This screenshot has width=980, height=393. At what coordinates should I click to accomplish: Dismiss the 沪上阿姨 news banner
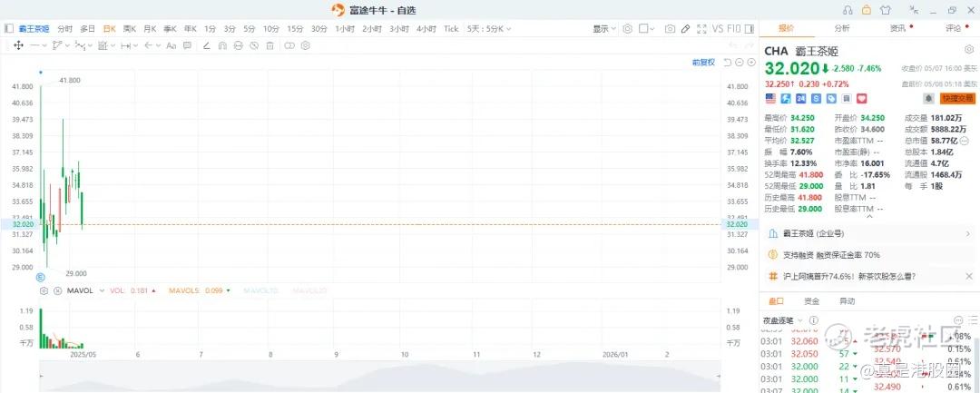969,276
